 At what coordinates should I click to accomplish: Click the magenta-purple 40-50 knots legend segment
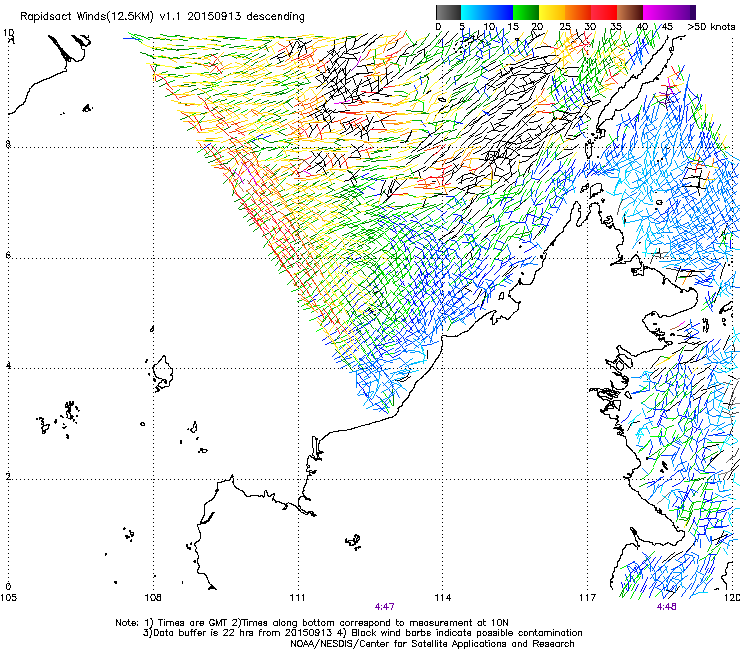pyautogui.click(x=669, y=12)
